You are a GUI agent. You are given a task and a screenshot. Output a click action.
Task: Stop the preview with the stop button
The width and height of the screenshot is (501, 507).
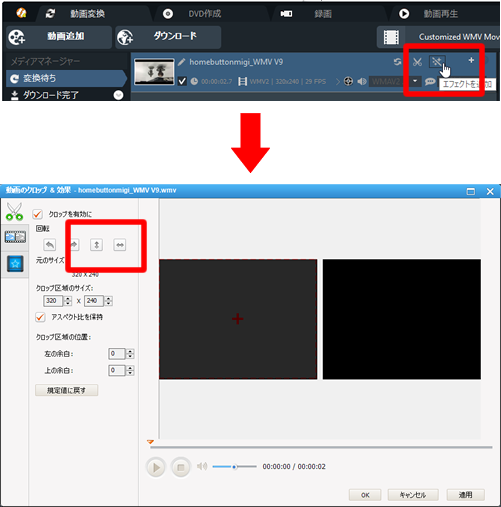(x=181, y=467)
